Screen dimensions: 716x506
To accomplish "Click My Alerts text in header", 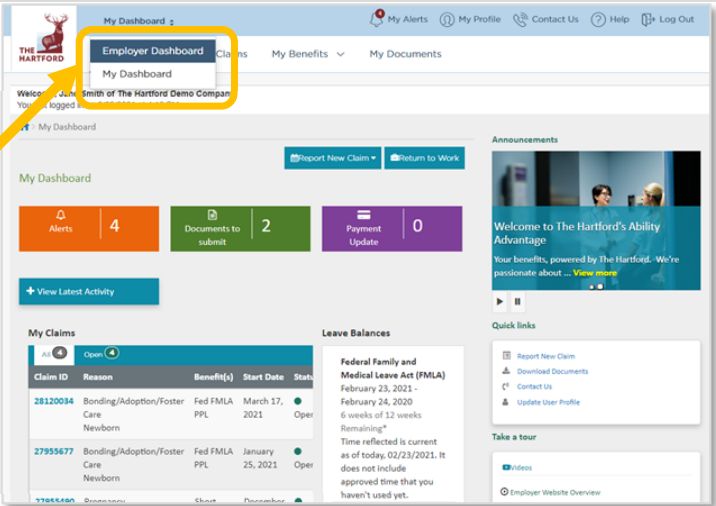I will click(407, 19).
